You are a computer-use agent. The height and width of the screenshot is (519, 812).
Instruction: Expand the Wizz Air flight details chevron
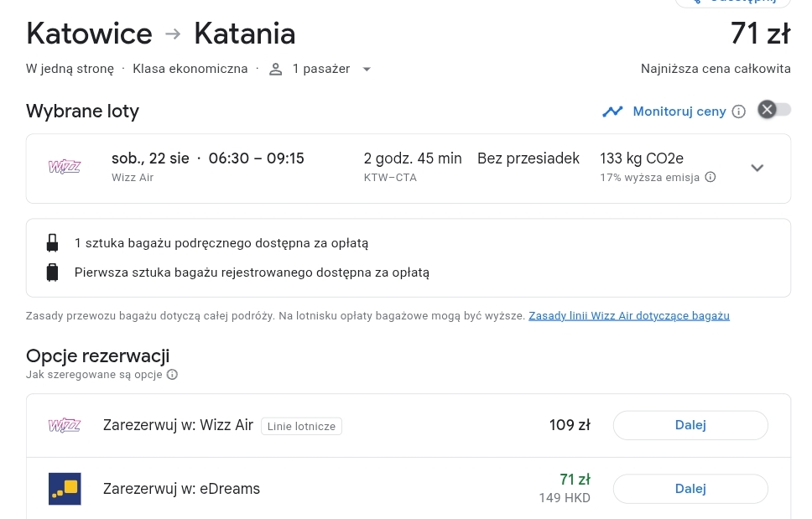(757, 168)
